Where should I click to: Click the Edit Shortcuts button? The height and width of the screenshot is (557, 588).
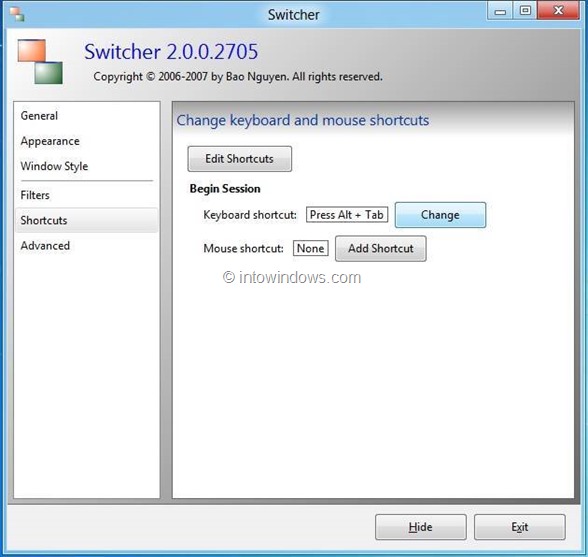(x=240, y=159)
